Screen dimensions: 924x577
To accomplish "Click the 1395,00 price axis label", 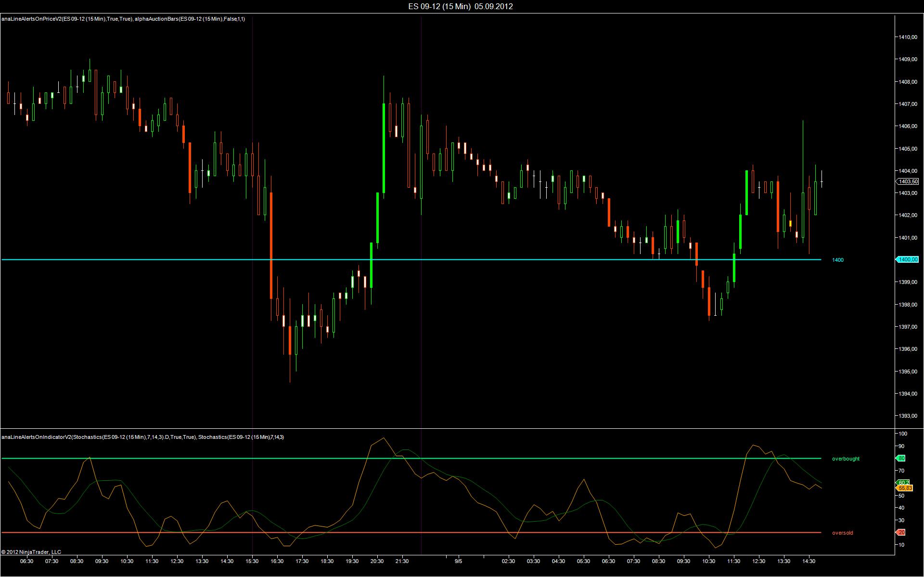I will pos(908,372).
